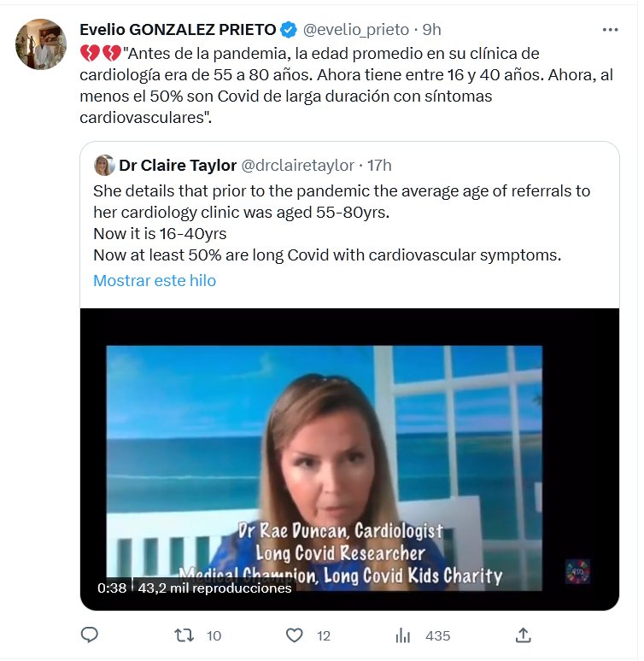This screenshot has width=644, height=661.
Task: Like the tweet with the heart icon
Action: coord(295,635)
